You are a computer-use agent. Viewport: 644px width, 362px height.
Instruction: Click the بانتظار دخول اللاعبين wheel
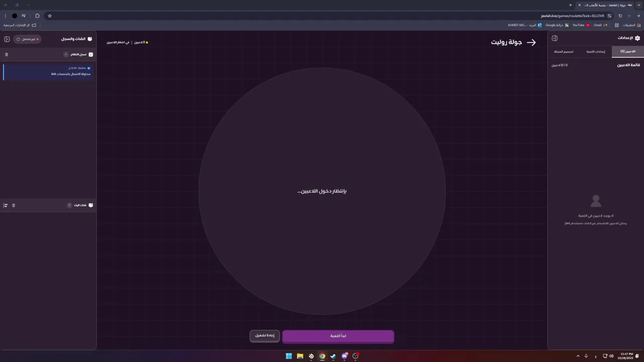coord(322,191)
